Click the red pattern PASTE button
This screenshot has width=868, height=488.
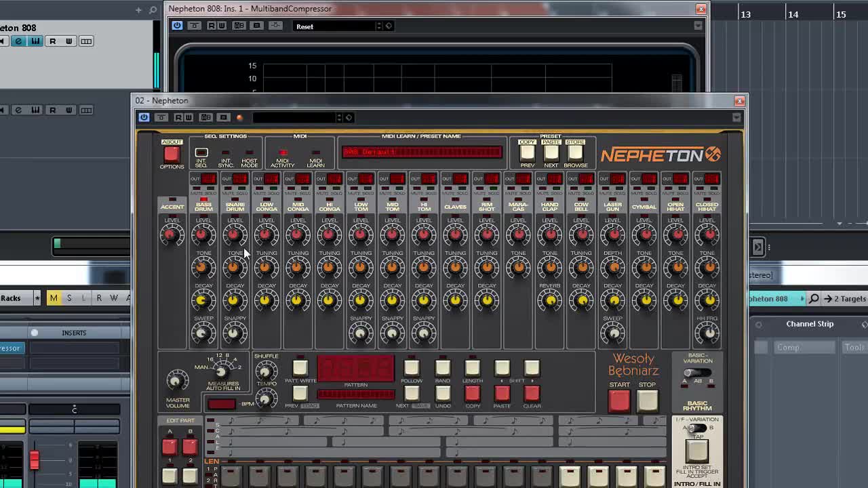[x=502, y=394]
